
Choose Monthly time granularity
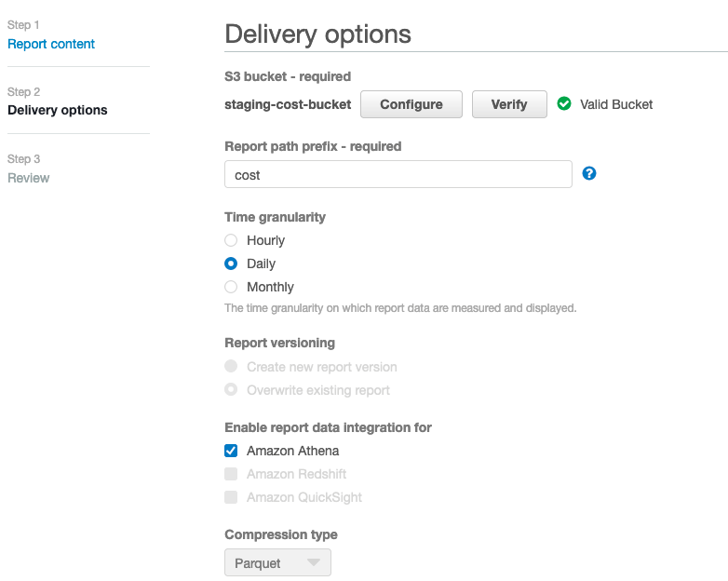(231, 287)
